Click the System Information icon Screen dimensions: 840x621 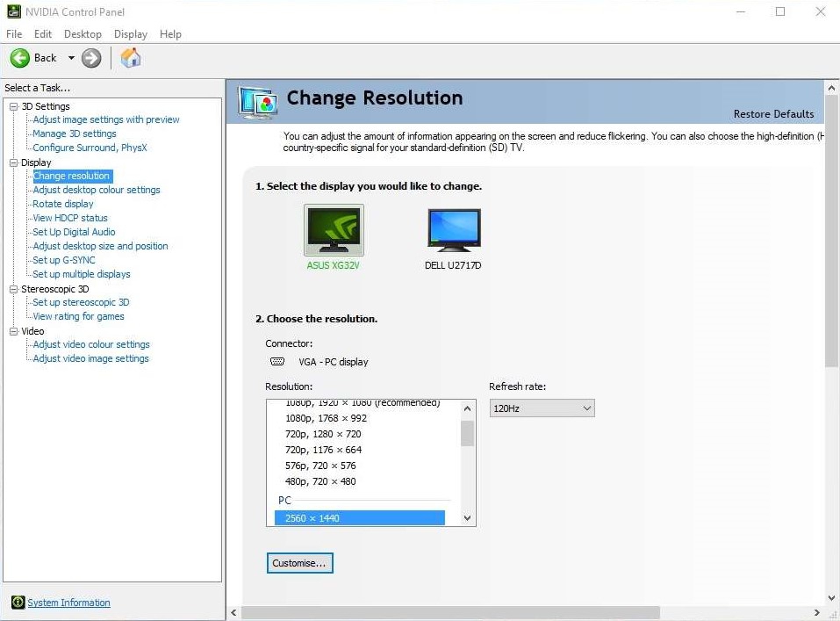point(18,603)
